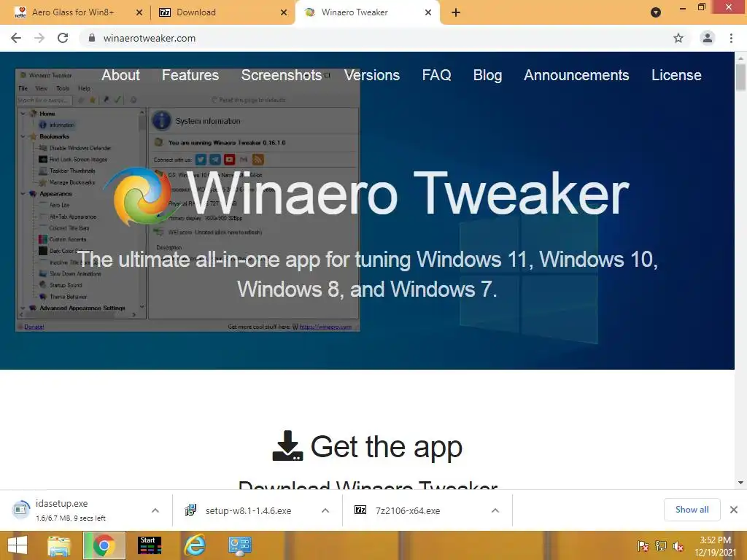Click the scrollbar up arrow

[740, 58]
